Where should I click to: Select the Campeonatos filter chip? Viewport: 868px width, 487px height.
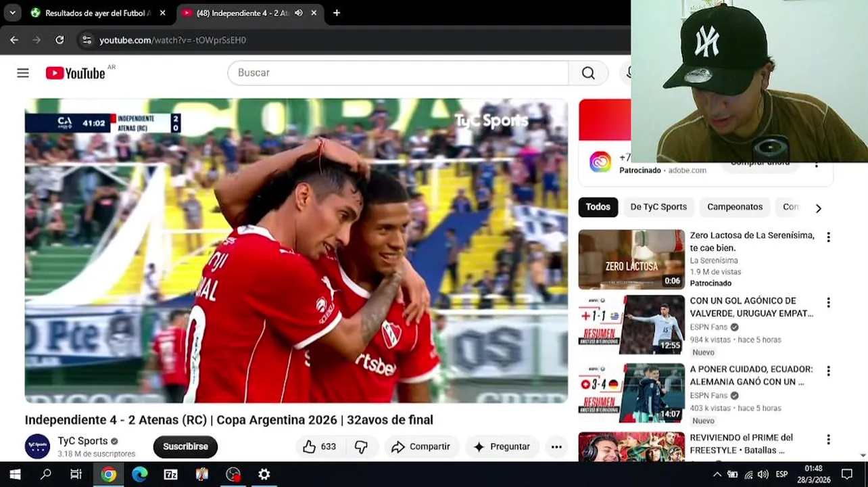735,207
